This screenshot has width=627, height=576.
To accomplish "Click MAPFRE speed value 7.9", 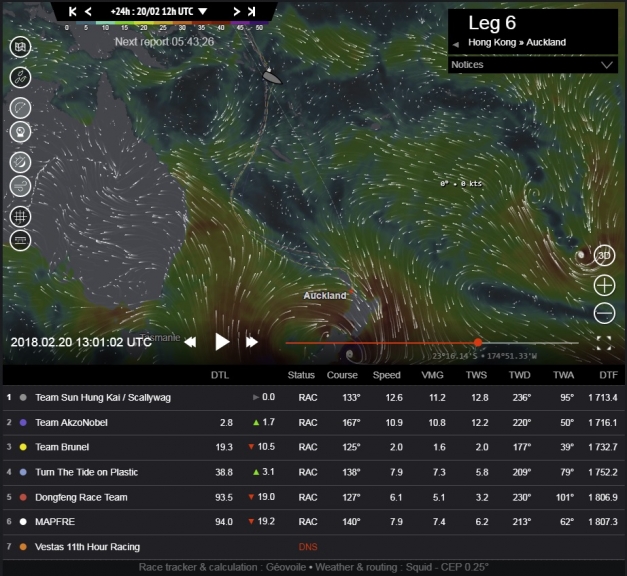I will tap(396, 522).
